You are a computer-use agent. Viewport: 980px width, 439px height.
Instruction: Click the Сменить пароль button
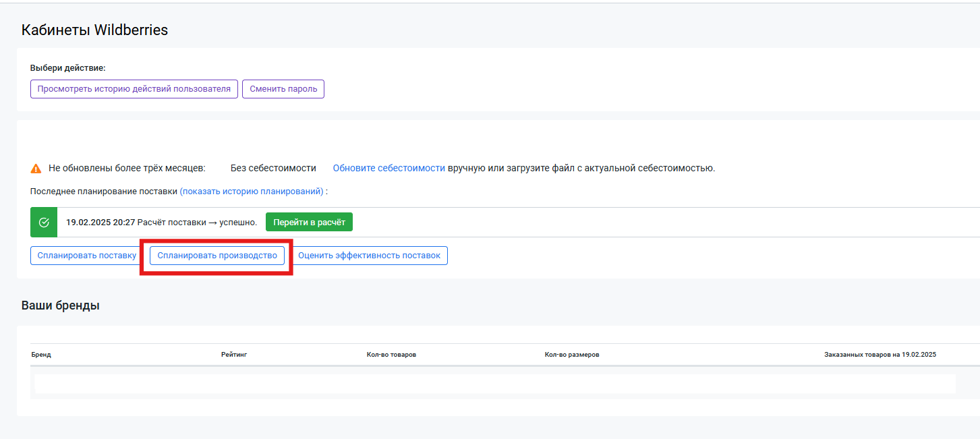[283, 89]
